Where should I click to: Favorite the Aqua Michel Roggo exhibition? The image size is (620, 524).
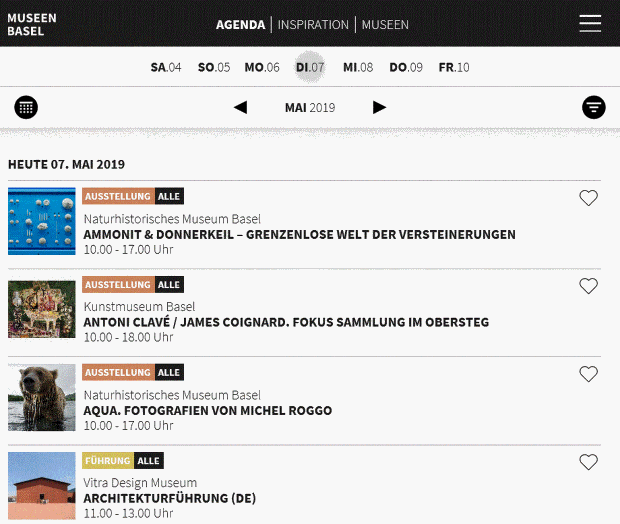click(588, 374)
